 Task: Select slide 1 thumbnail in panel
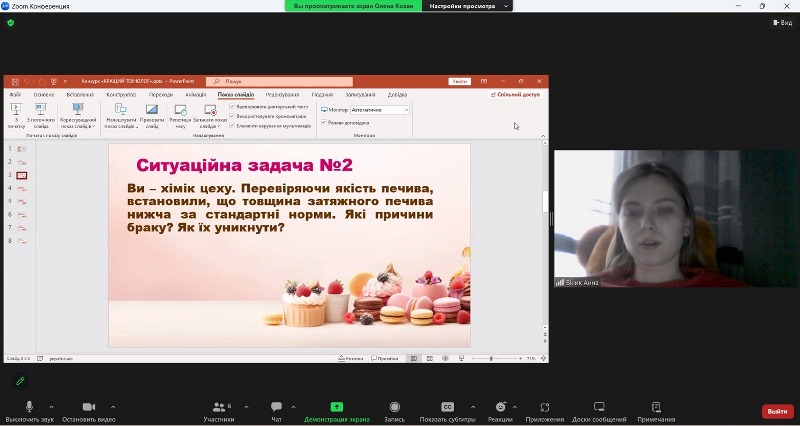(x=22, y=149)
